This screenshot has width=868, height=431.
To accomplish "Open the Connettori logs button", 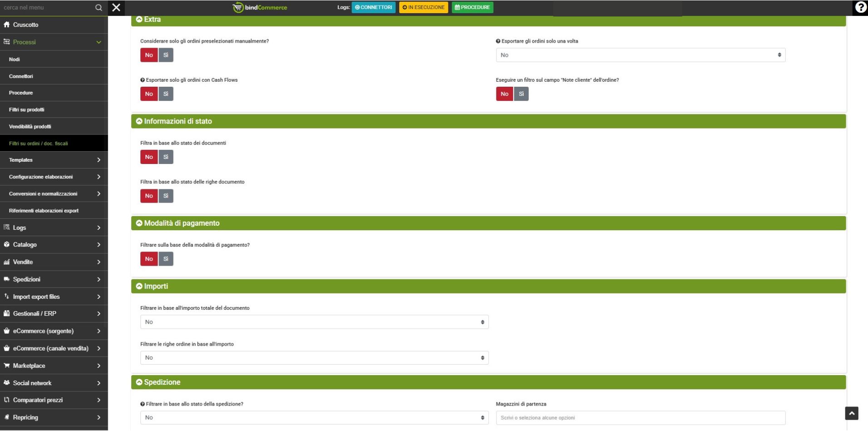I will coord(373,7).
